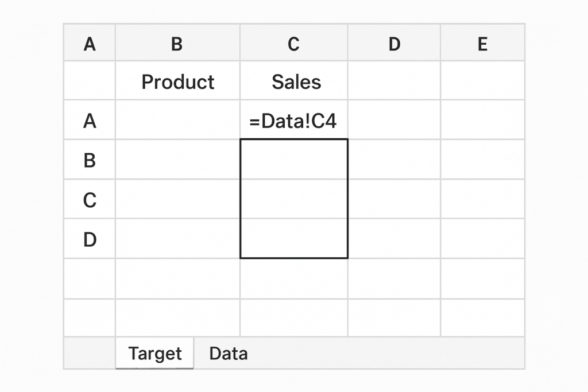588x392 pixels.
Task: Click the empty Sales cell beside label D
Action: [x=293, y=239]
